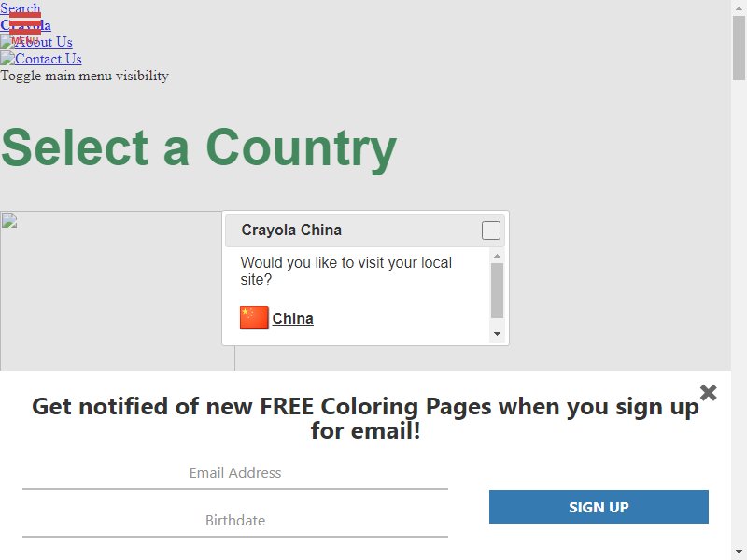Click the main page scrollbar thumb
Viewport: 747px width, 560px height.
[x=739, y=48]
